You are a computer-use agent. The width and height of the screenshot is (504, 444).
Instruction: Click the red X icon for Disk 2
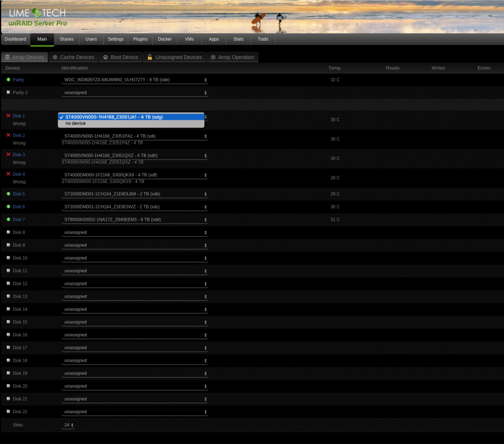[8, 135]
